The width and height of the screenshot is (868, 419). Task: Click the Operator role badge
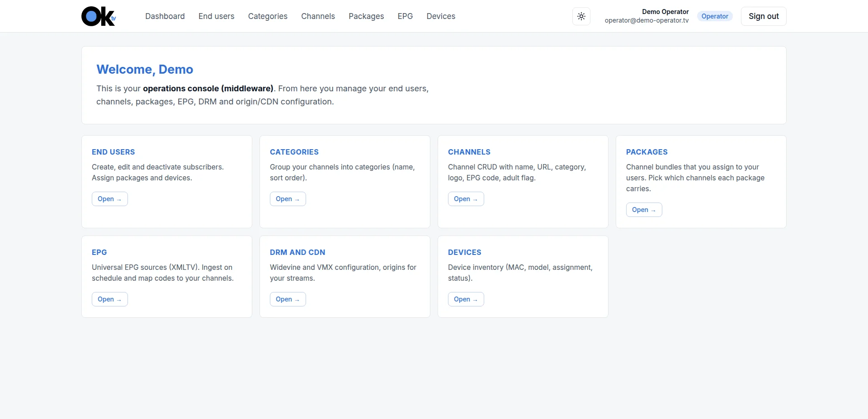pos(715,16)
